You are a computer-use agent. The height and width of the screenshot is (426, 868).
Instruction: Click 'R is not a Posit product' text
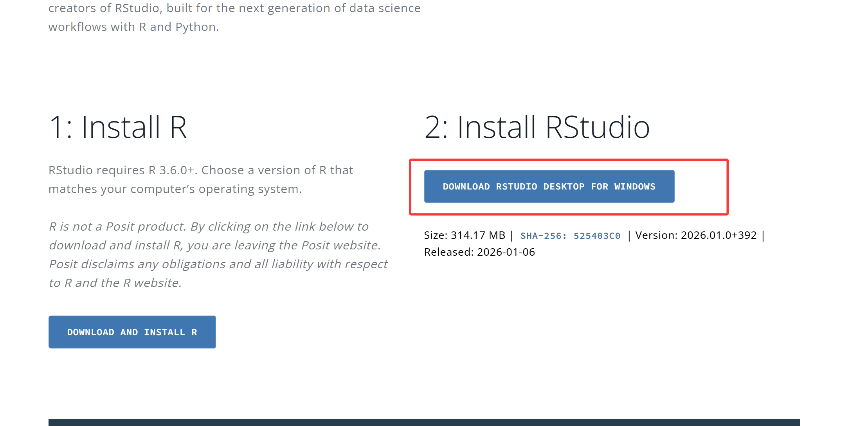click(x=117, y=227)
